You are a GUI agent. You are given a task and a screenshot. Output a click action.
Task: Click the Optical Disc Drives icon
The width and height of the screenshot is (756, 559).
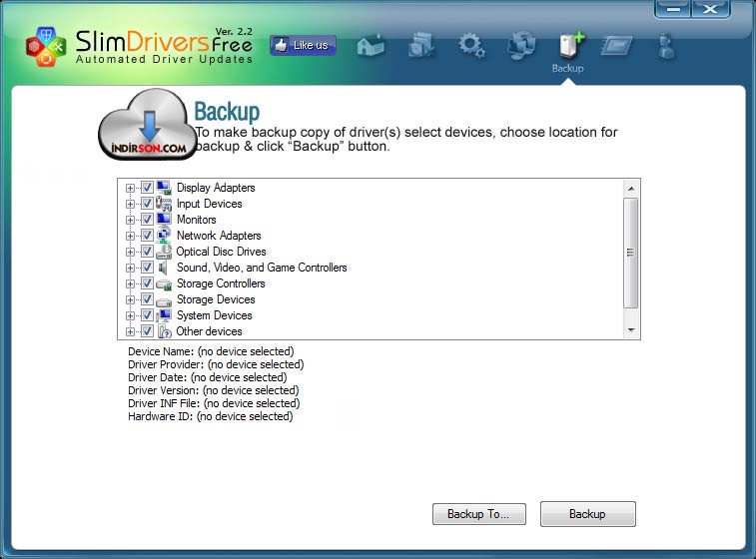(164, 252)
